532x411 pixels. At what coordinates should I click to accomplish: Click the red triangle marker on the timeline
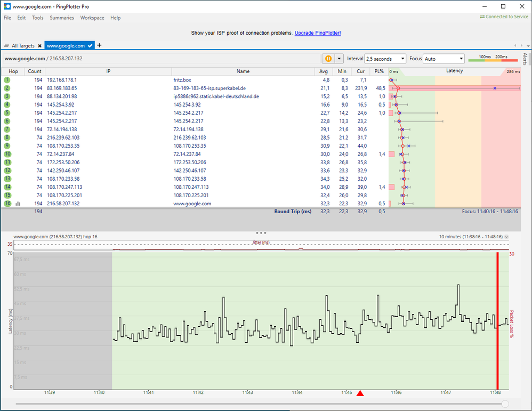360,394
